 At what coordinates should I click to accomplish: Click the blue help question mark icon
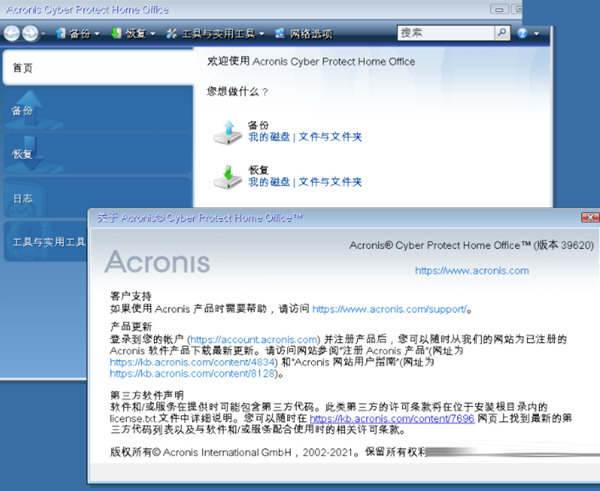(x=522, y=33)
